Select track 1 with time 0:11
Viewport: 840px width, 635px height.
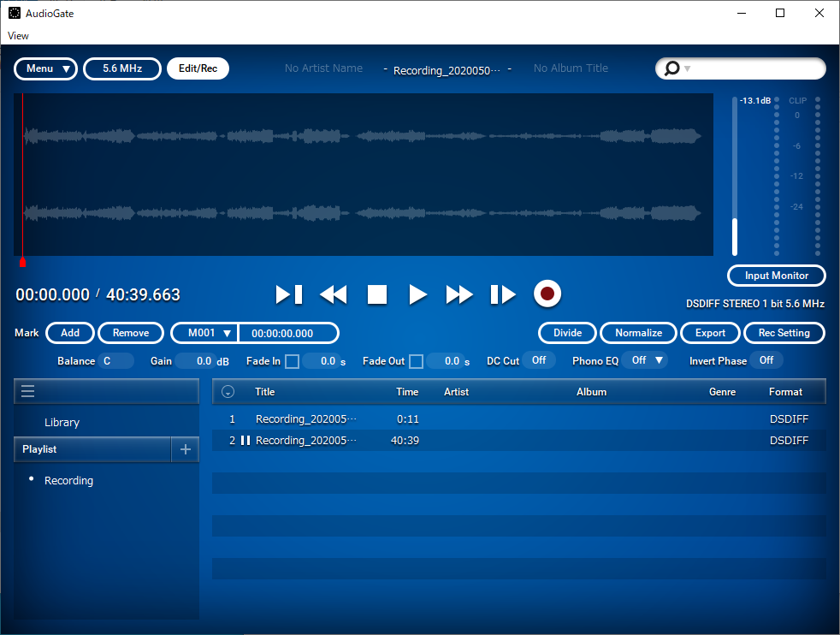coord(518,419)
